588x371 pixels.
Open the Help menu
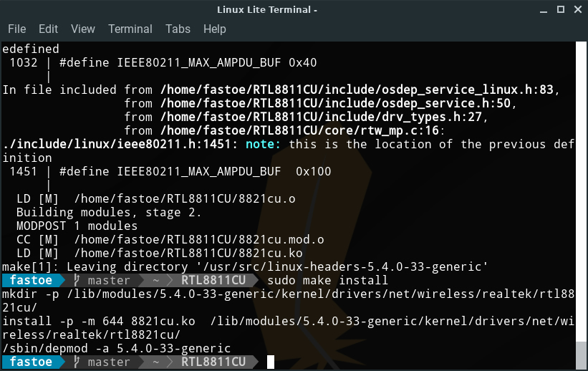[x=214, y=29]
